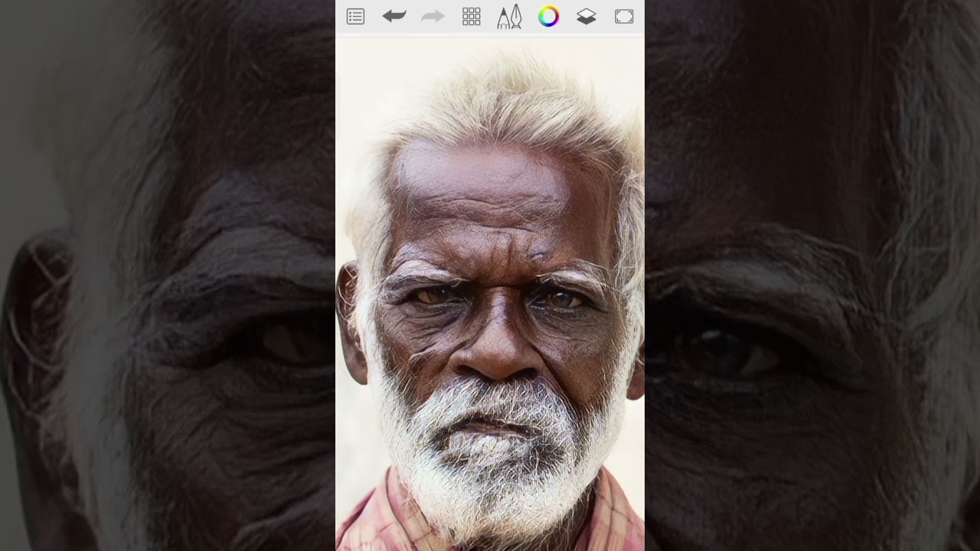Screen dimensions: 980x551
Task: Toggle fullscreen canvas mode
Action: tap(624, 17)
